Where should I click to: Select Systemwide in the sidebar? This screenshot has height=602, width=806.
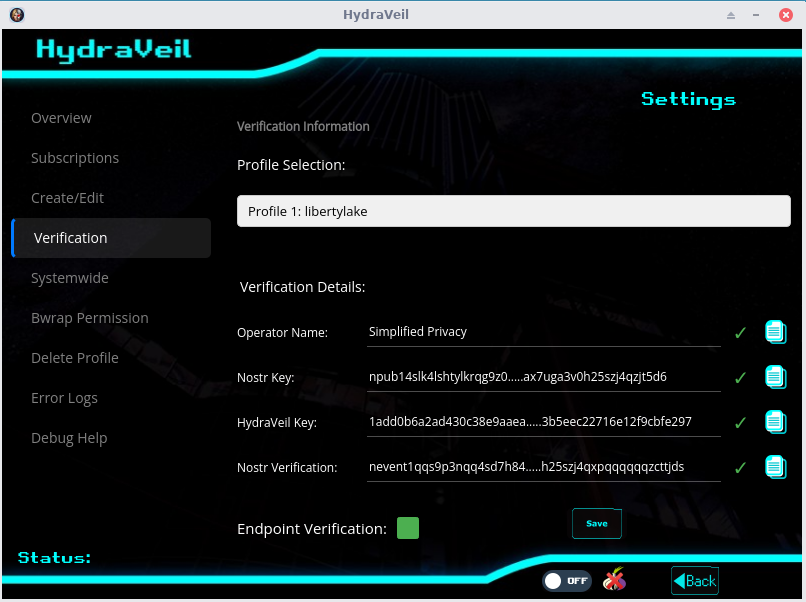click(x=70, y=278)
